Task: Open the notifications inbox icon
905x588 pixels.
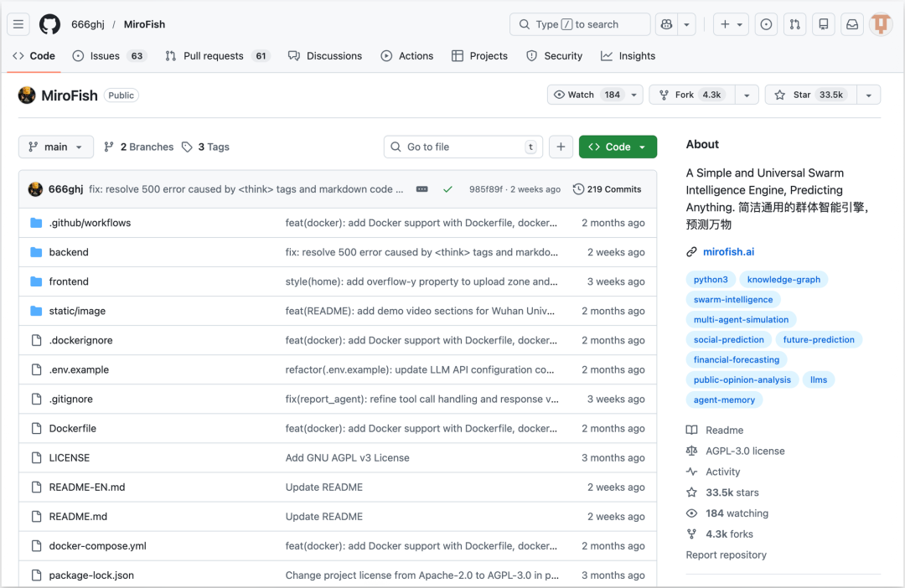Action: pos(852,24)
